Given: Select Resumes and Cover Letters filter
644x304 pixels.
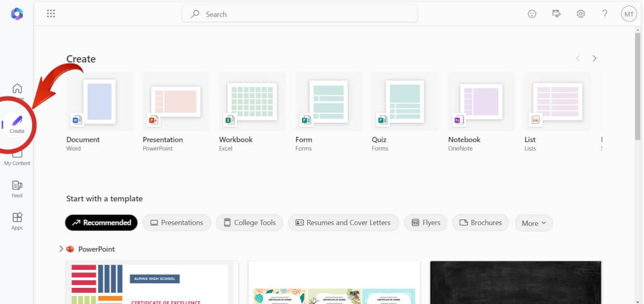Looking at the screenshot, I should (343, 222).
